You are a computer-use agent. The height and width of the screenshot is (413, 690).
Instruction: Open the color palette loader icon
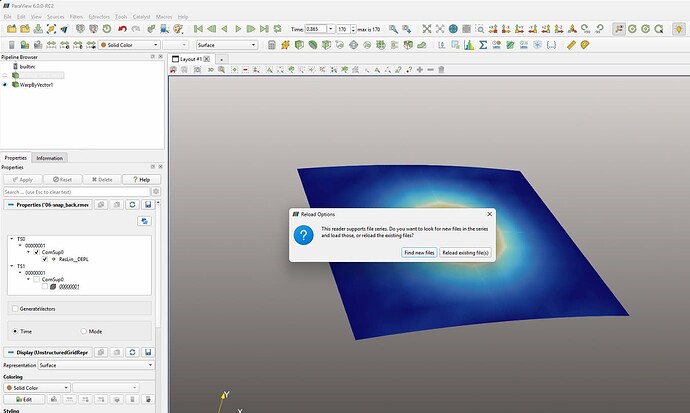point(178,29)
